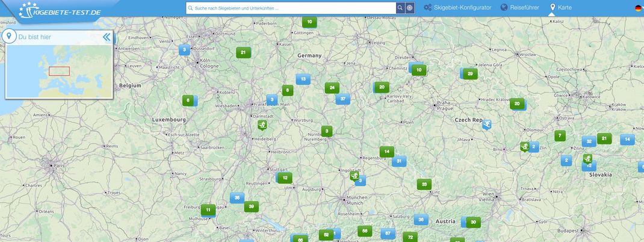
Task: Expand the green cluster 33 near Linz
Action: pyautogui.click(x=424, y=184)
